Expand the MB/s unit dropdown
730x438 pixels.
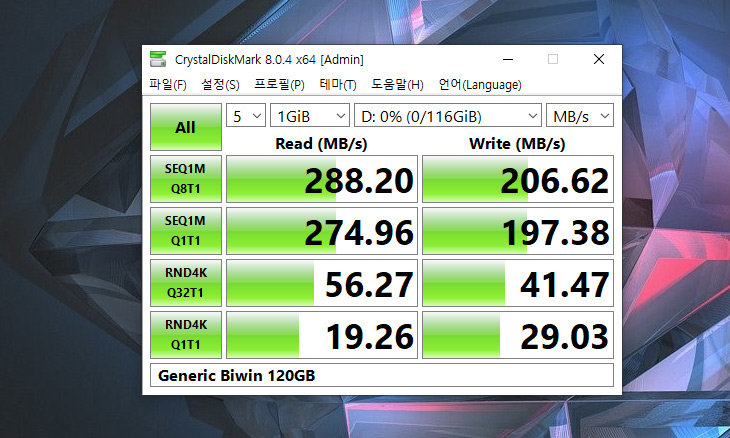pos(580,115)
